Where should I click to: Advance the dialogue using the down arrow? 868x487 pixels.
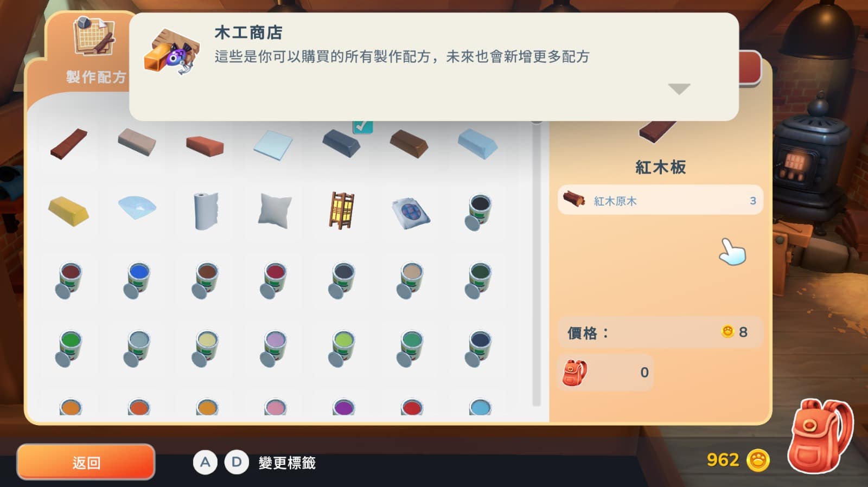[679, 89]
